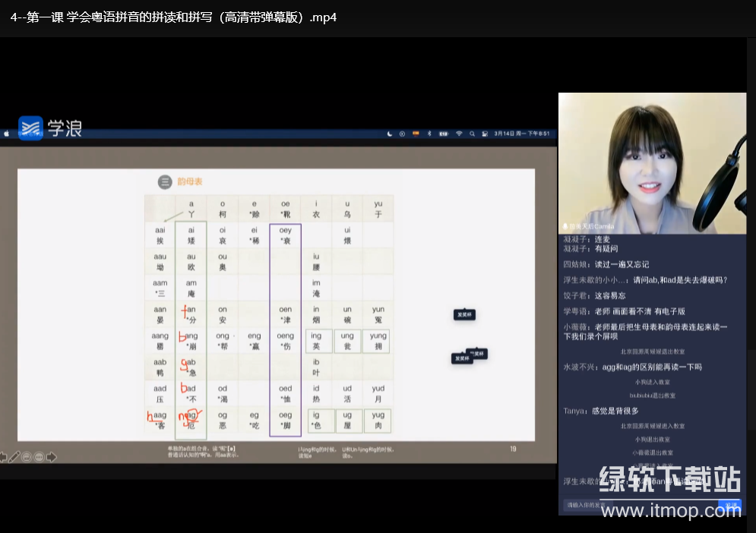The height and width of the screenshot is (533, 756).
Task: Click the more options circular slide icon
Action: click(x=39, y=456)
